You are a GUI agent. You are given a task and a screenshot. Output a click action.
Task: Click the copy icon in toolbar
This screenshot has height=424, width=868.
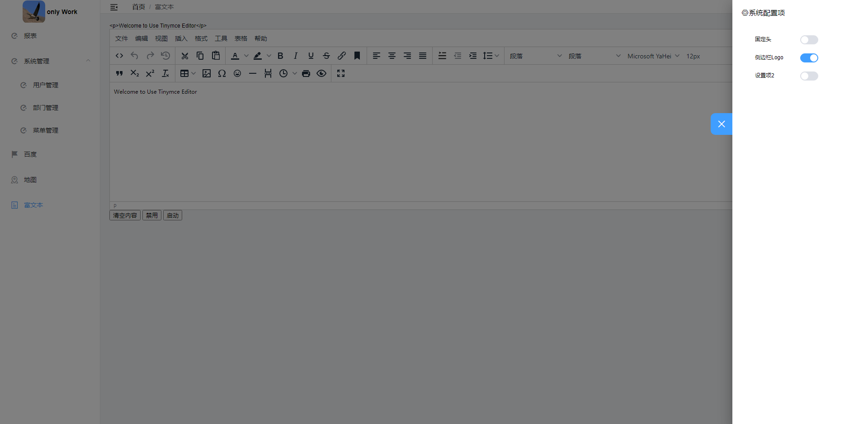pos(200,56)
